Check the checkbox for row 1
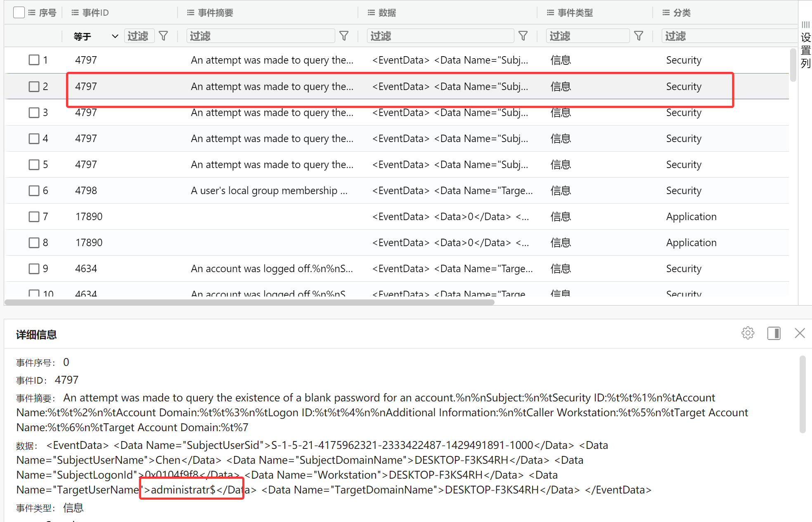 [x=34, y=60]
